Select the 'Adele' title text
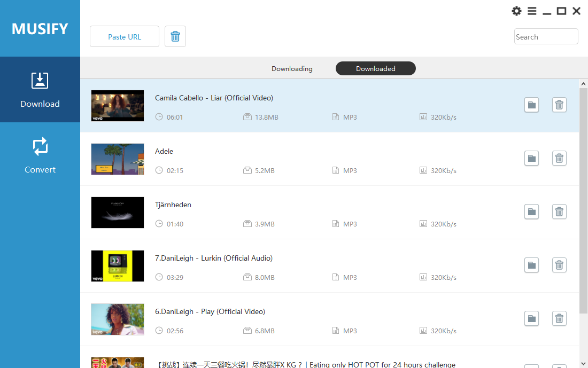Screen dimensions: 588x368 (x=164, y=151)
